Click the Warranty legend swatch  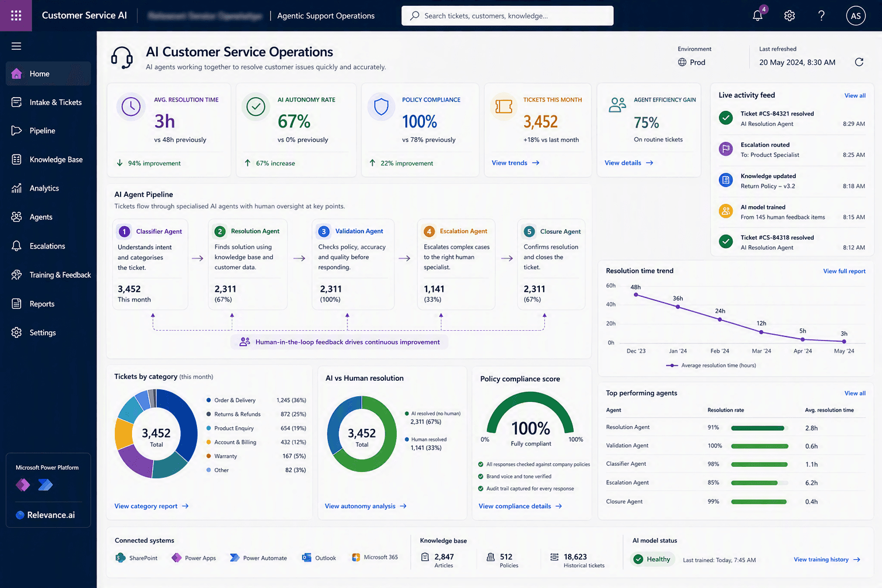tap(209, 456)
